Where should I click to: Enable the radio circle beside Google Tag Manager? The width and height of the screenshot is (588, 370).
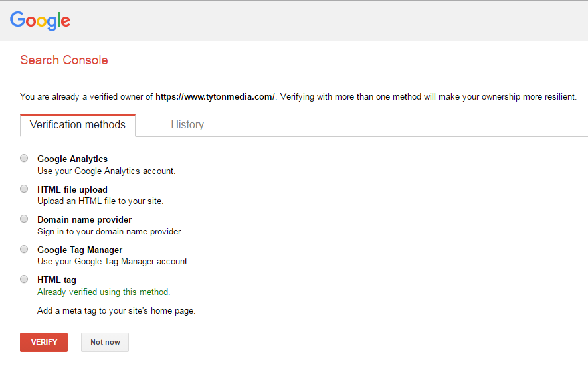tap(24, 250)
